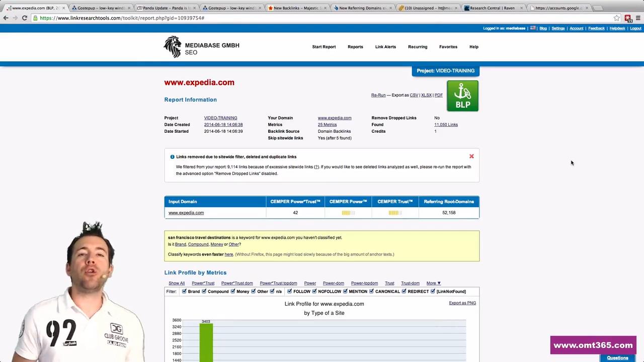Open the Questions button at bottom right
This screenshot has width=644, height=362.
pyautogui.click(x=617, y=358)
